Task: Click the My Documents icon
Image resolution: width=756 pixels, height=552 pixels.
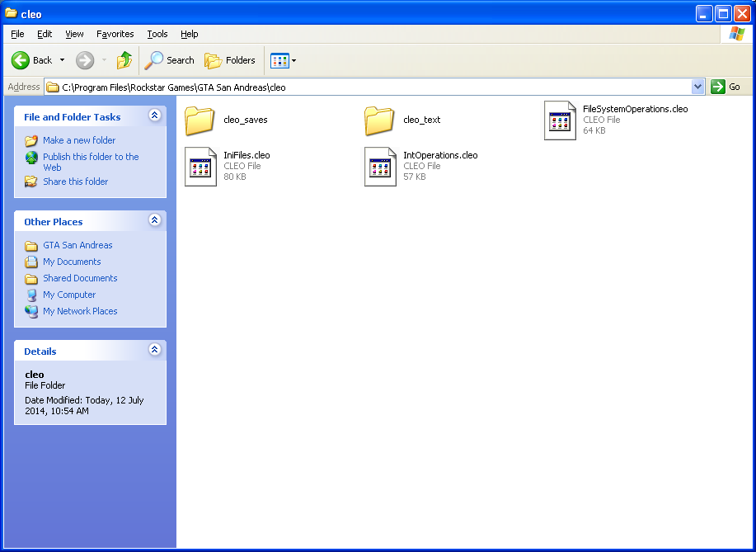Action: pyautogui.click(x=31, y=262)
